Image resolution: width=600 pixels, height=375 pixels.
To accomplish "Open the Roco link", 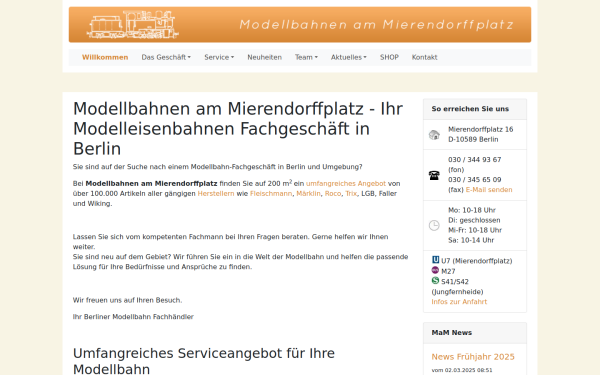I will point(333,194).
